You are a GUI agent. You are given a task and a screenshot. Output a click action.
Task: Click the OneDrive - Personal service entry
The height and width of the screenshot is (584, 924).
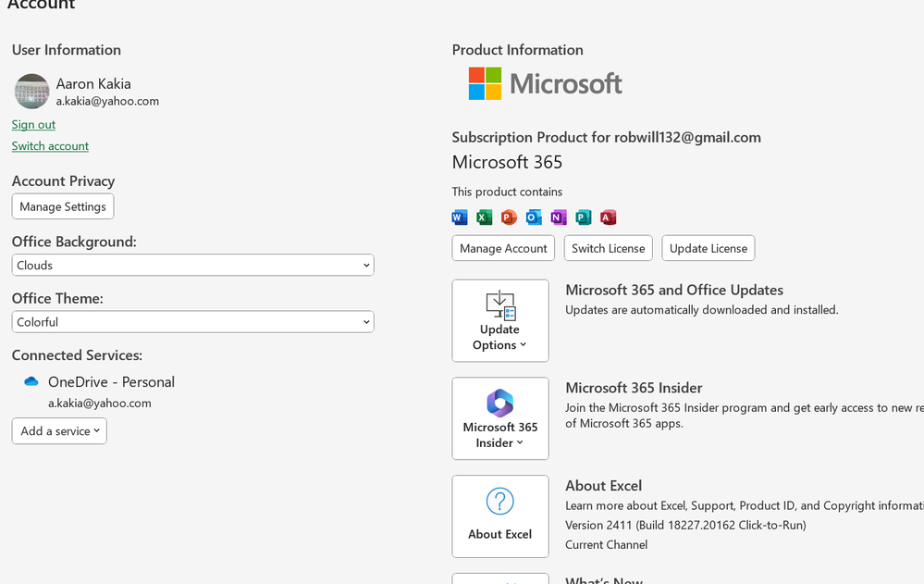click(111, 381)
